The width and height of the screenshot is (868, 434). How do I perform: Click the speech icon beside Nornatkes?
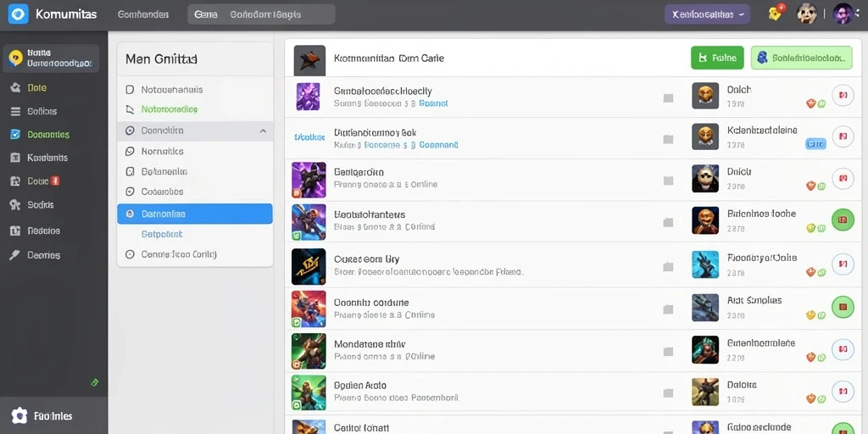[x=130, y=151]
